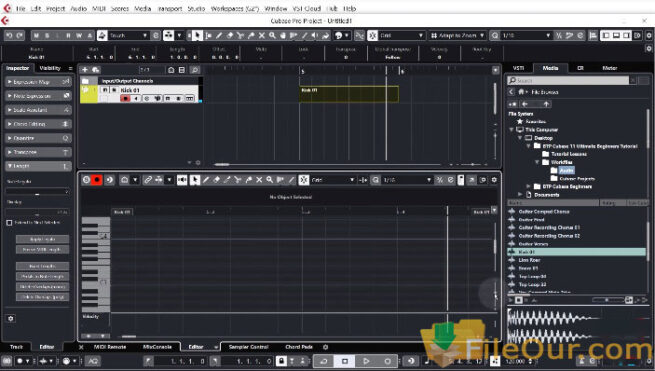
Task: Click the Undo arrow in the toolbar
Action: pyautogui.click(x=9, y=36)
